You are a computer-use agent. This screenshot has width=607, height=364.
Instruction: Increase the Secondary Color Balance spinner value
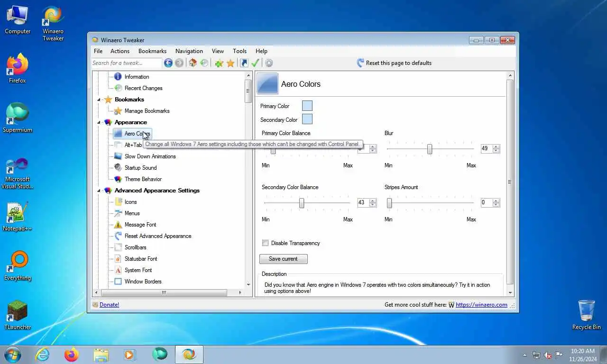(x=373, y=200)
